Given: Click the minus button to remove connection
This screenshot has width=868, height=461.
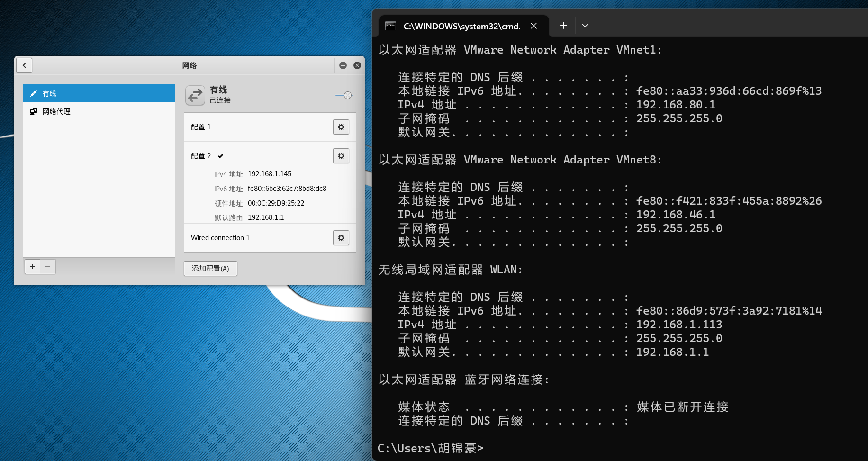Looking at the screenshot, I should 48,267.
